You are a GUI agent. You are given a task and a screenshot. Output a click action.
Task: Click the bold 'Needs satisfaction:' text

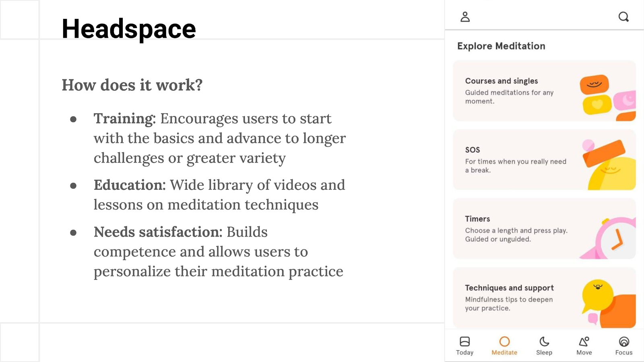click(x=158, y=232)
